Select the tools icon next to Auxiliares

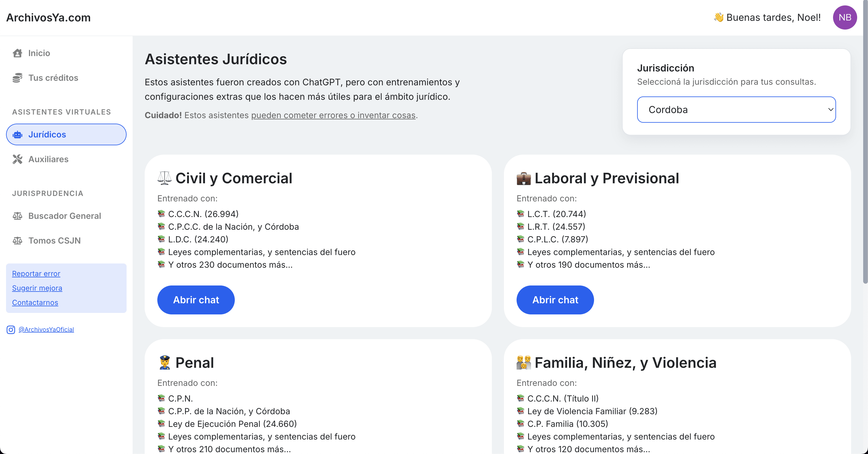click(x=18, y=159)
